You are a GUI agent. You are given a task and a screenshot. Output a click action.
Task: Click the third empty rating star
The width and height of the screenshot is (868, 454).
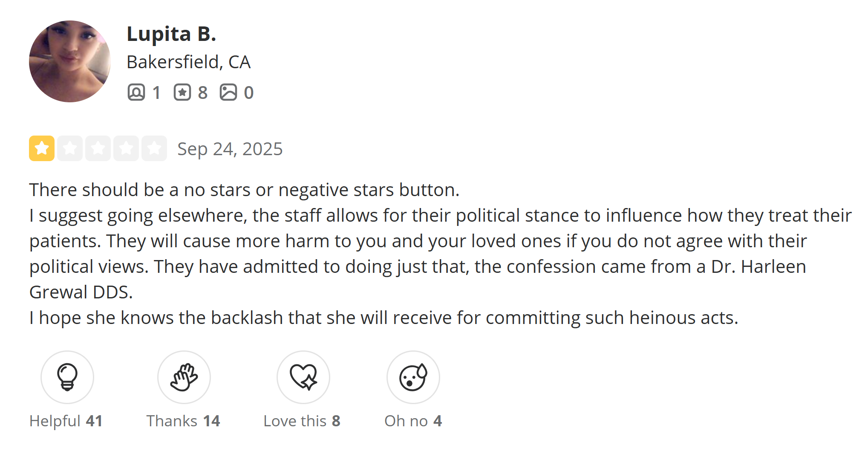98,148
